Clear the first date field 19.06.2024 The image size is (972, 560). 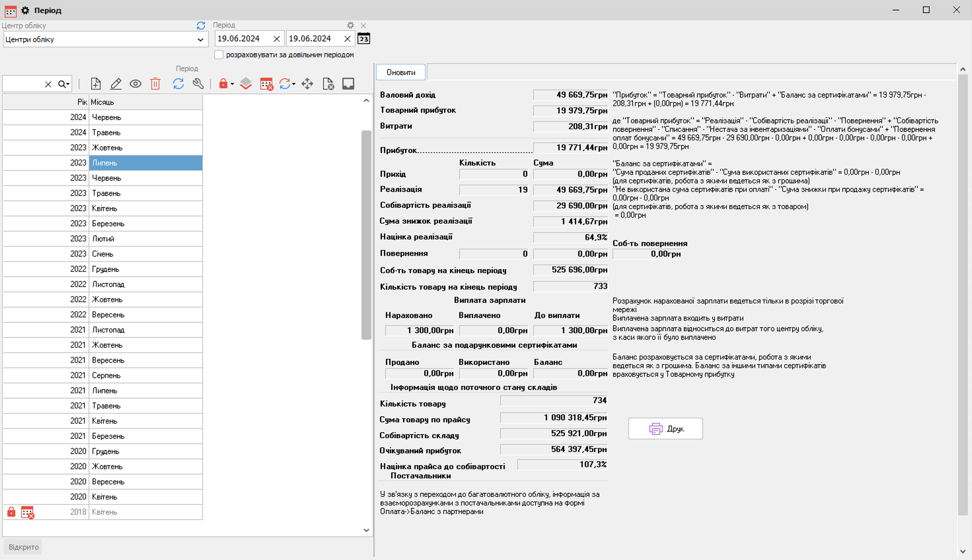(x=276, y=39)
